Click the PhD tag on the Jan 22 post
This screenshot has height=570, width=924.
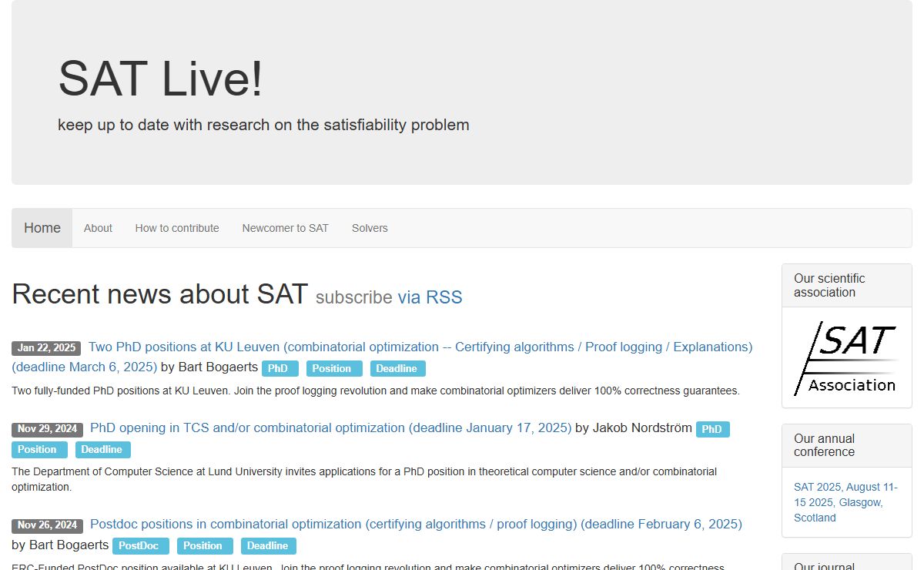[x=279, y=368]
